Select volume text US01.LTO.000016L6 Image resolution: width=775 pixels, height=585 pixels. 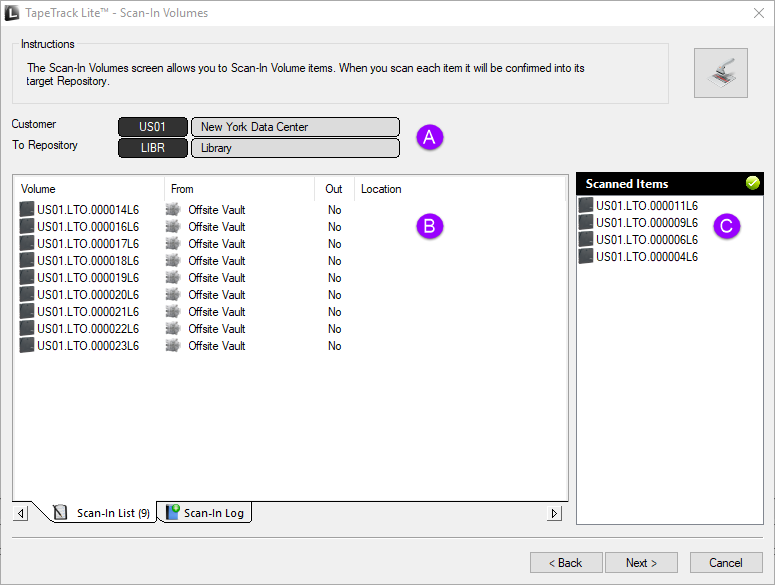coord(88,226)
